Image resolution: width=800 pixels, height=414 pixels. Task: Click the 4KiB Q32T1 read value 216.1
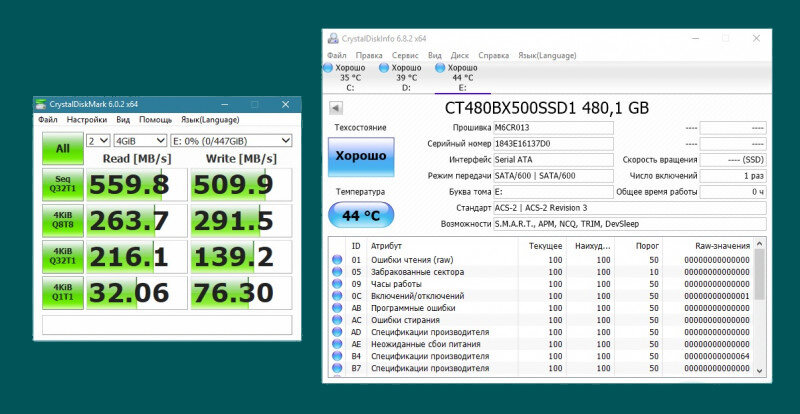pyautogui.click(x=128, y=257)
